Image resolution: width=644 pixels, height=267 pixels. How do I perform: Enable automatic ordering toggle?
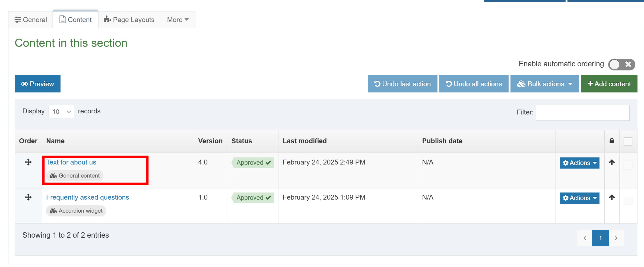pyautogui.click(x=621, y=64)
